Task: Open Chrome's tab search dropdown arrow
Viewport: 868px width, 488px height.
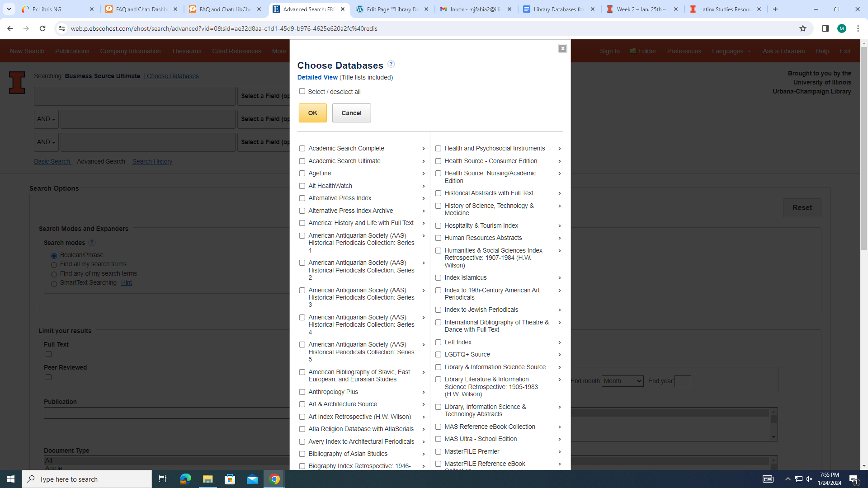Action: (x=9, y=9)
